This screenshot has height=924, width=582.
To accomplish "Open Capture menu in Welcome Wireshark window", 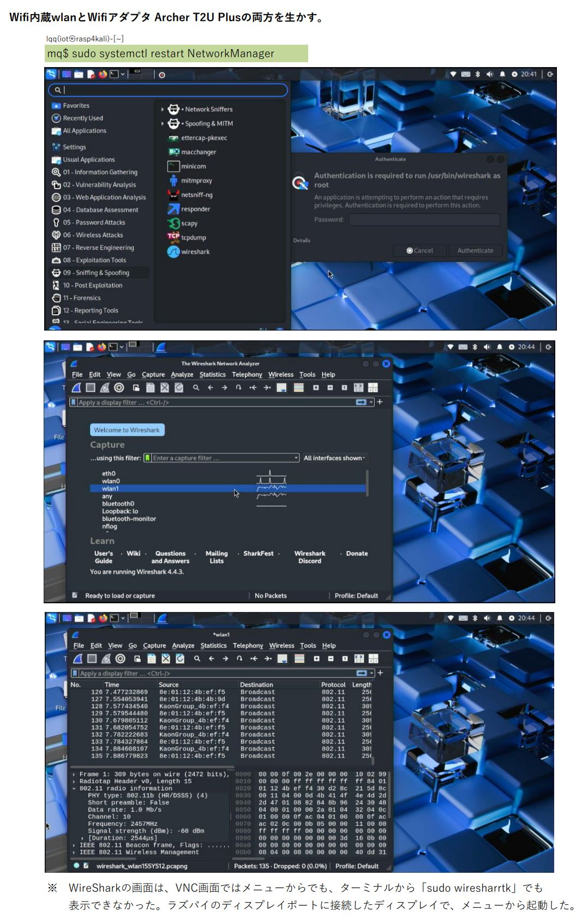I will click(153, 375).
